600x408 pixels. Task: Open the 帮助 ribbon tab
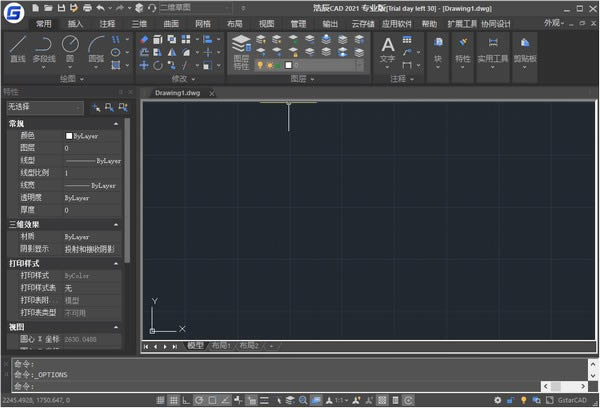[x=429, y=24]
